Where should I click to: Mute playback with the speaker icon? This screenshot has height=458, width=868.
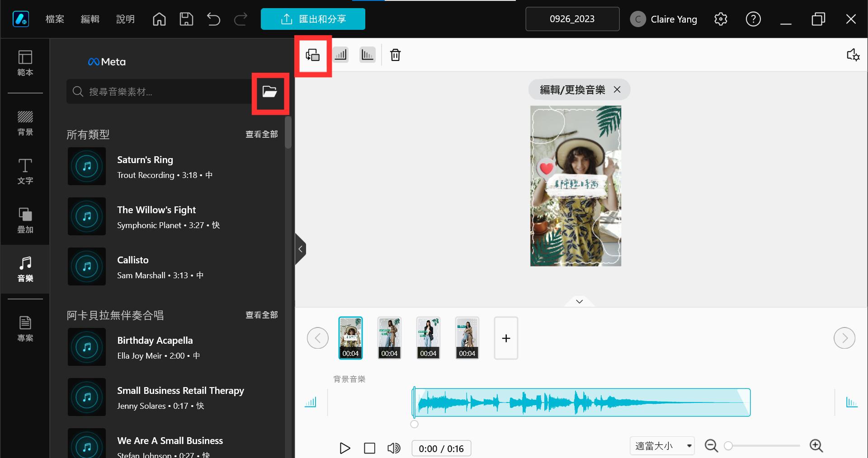click(x=393, y=448)
